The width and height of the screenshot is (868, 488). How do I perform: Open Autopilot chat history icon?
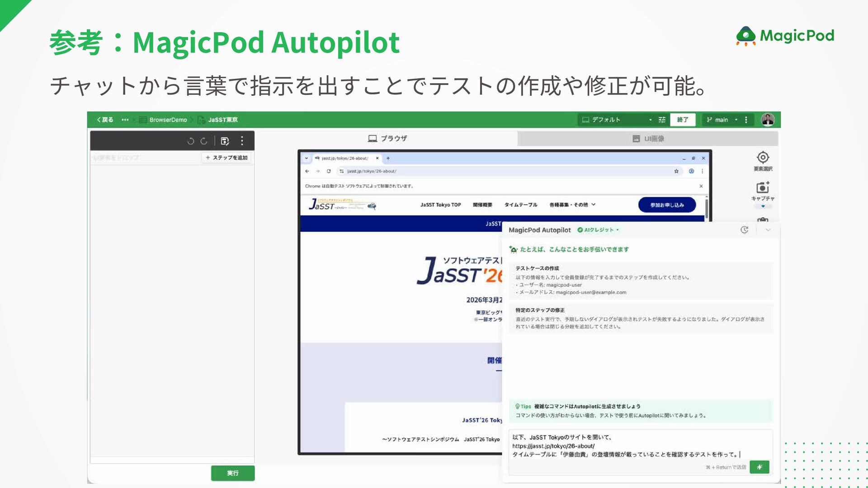click(744, 230)
